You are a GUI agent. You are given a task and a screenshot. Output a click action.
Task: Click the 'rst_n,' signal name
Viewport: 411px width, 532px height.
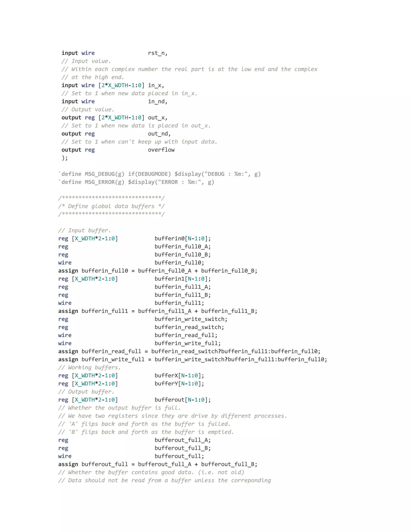click(x=158, y=53)
